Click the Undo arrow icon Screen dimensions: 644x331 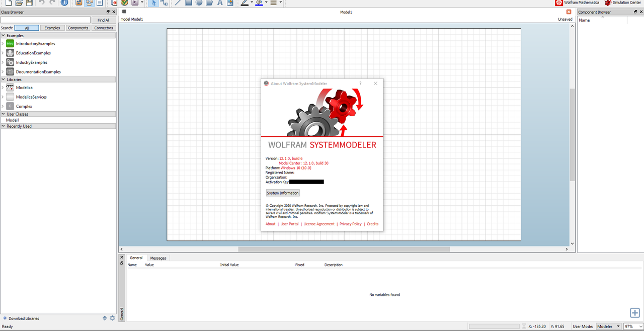42,3
